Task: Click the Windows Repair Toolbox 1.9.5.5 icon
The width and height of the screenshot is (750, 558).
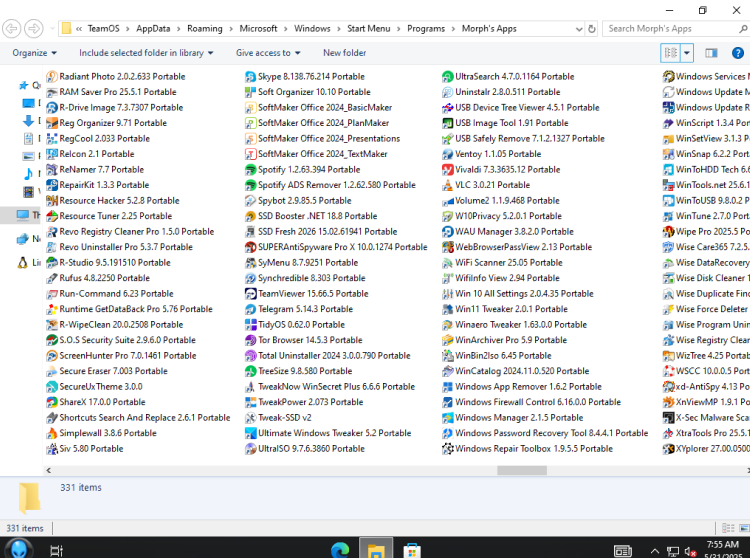Action: (447, 449)
